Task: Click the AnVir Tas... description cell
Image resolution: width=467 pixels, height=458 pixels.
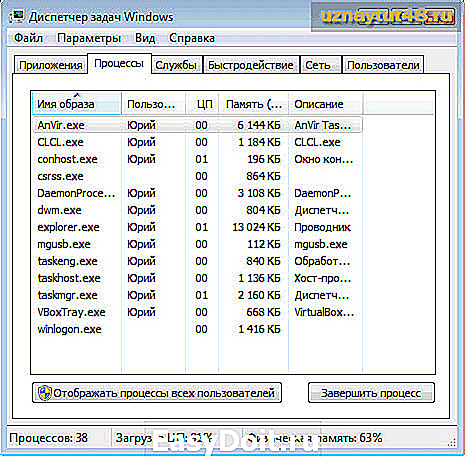Action: [x=322, y=125]
